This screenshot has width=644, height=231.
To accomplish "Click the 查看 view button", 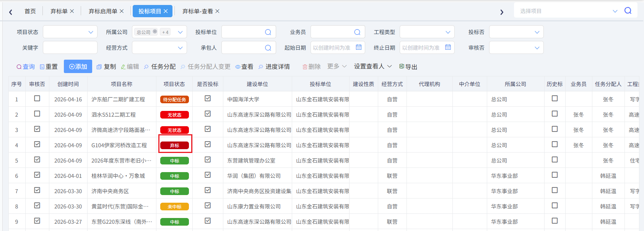I will point(244,67).
